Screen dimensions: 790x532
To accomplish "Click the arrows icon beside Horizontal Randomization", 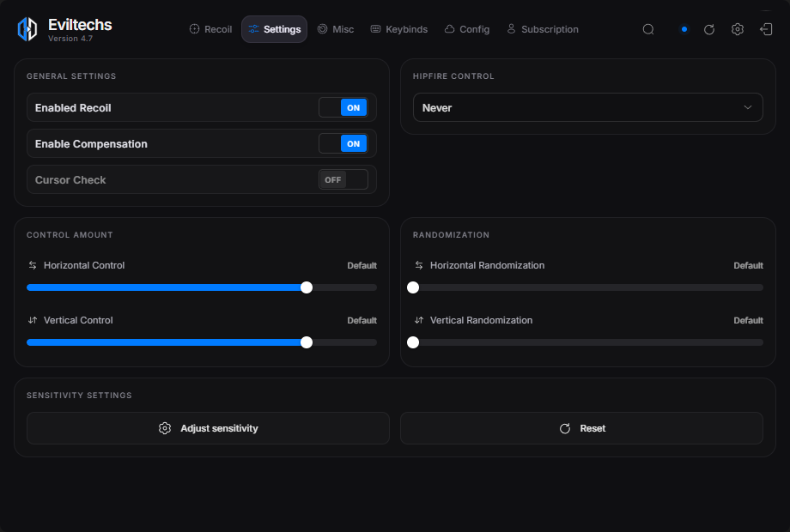I will point(419,265).
